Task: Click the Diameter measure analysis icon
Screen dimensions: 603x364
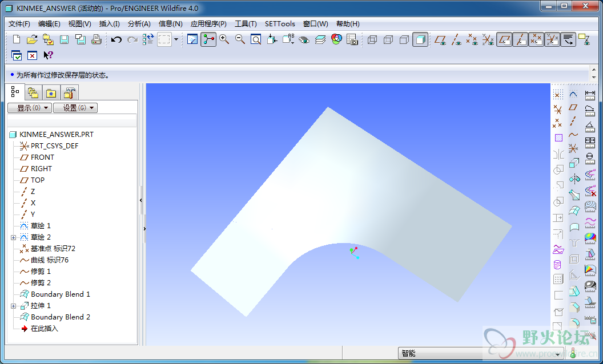Action: pos(590,157)
